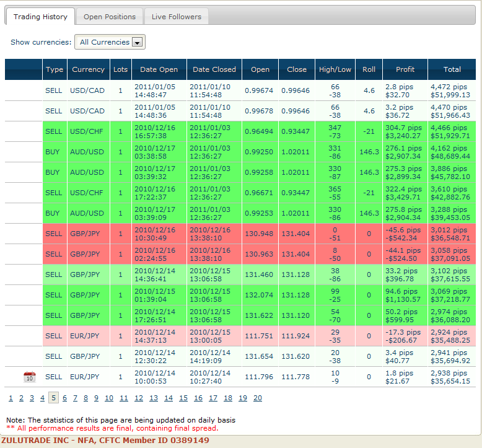Viewport: 482px width, 448px height.
Task: Go to page 14 of history
Action: [169, 398]
